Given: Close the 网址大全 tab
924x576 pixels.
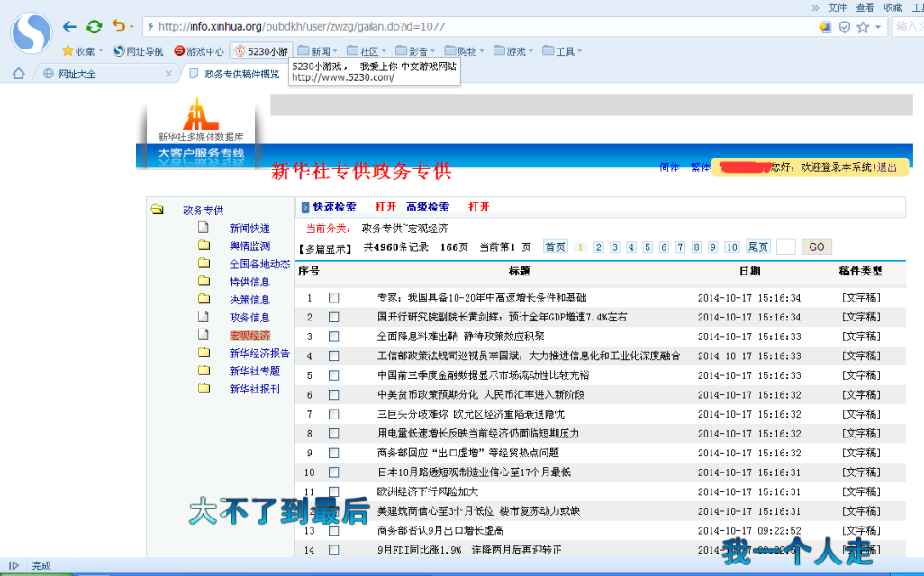Looking at the screenshot, I should (x=168, y=74).
